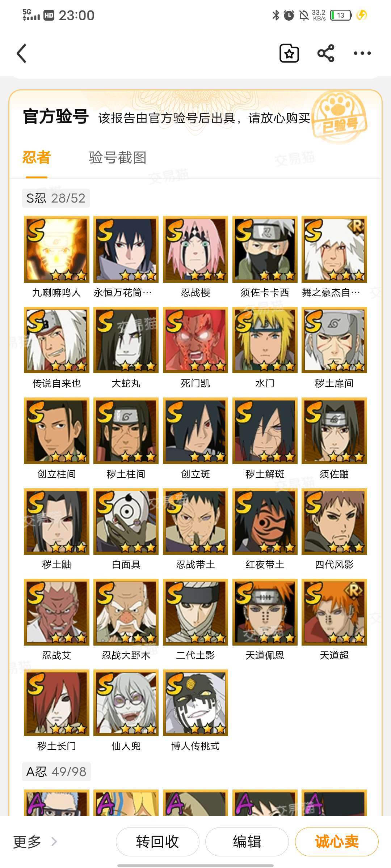The width and height of the screenshot is (391, 868).
Task: Switch to the 验号截图 tab
Action: 118,158
